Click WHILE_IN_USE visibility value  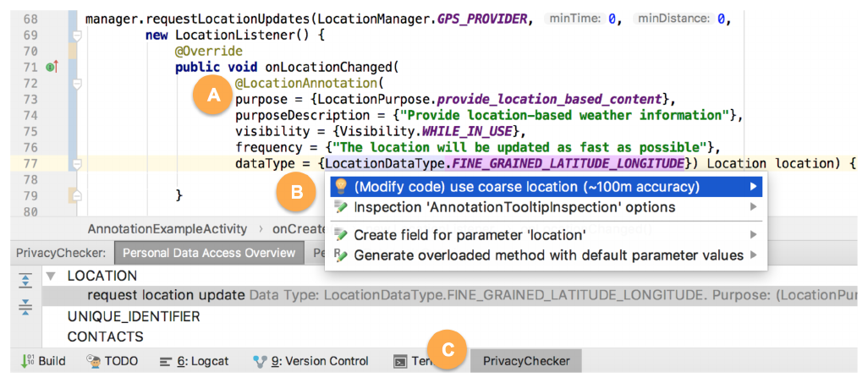[466, 132]
